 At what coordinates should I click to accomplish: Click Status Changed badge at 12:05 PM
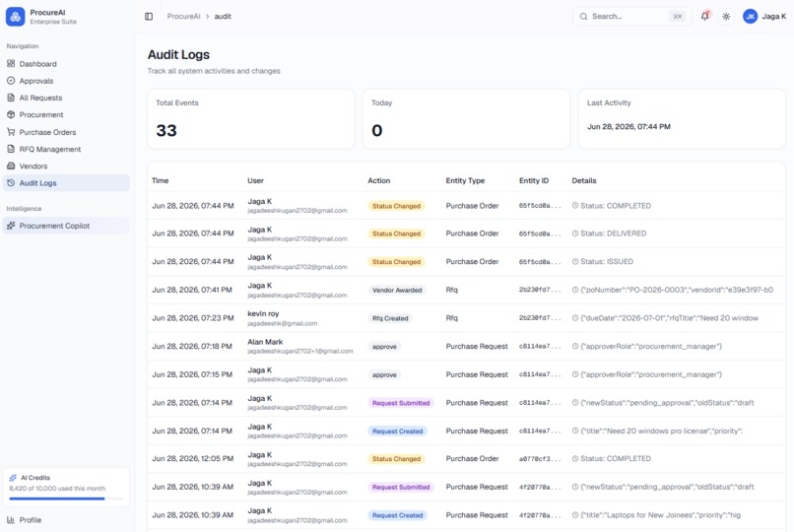396,458
